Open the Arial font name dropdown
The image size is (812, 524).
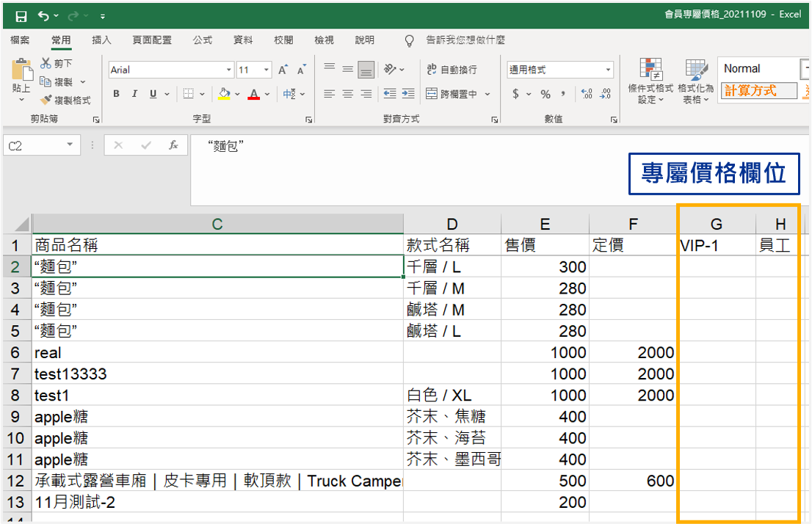tap(229, 70)
